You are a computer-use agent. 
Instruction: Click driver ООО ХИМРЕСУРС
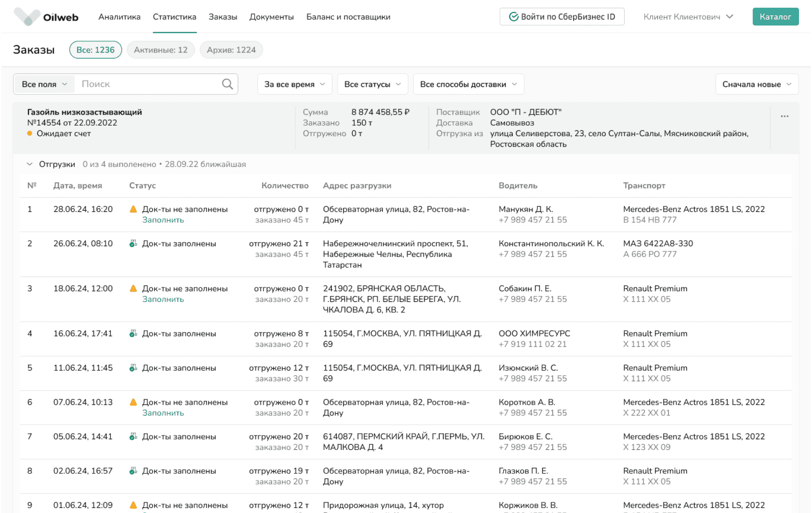pyautogui.click(x=535, y=333)
